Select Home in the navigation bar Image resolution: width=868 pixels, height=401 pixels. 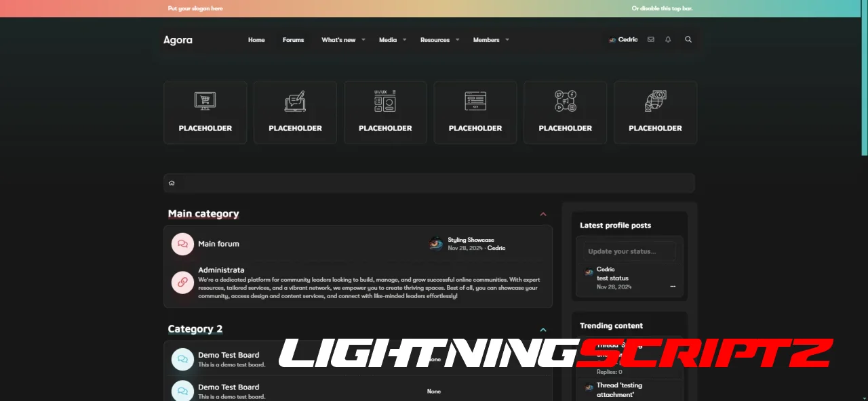[x=256, y=40]
